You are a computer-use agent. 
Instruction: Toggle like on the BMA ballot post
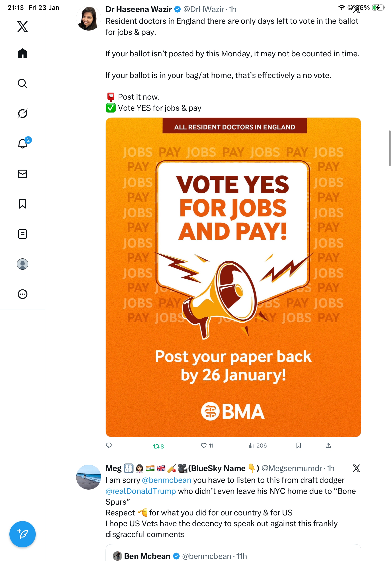click(x=207, y=445)
